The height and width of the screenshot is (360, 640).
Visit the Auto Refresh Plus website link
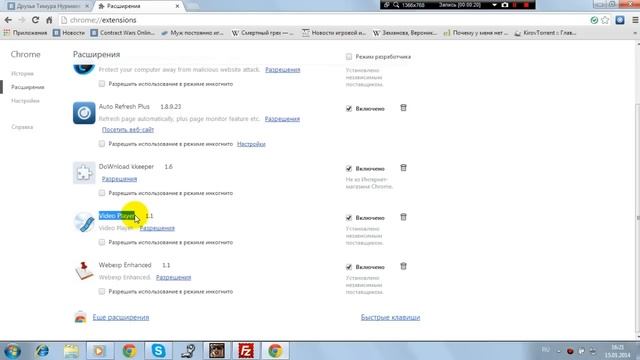click(x=128, y=129)
